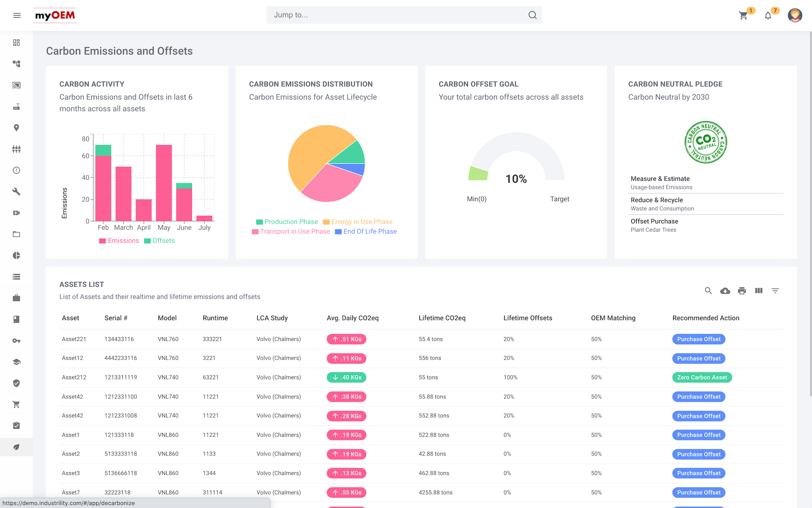Open the sidebar shopping cart icon
The height and width of the screenshot is (508, 812).
click(x=16, y=404)
